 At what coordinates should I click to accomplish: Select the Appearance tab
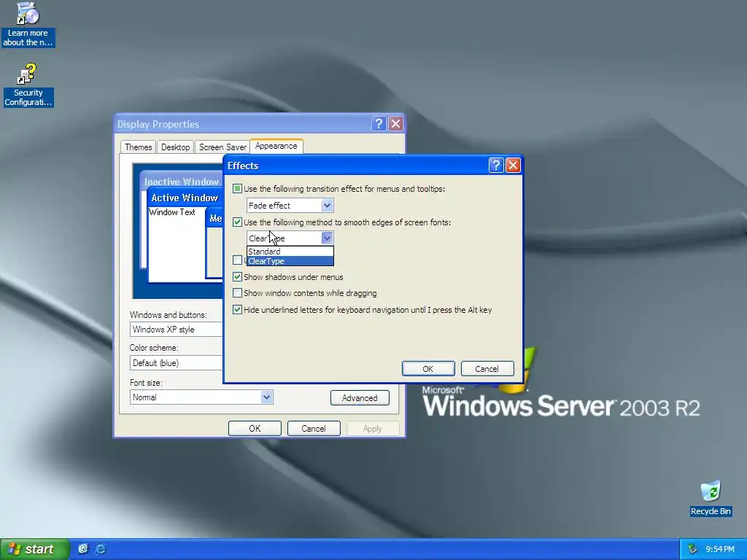click(x=276, y=146)
